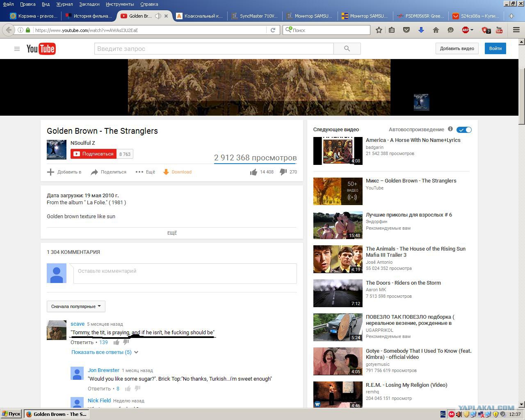Screen dimensions: 525x420
Task: Open the Firefox downloads arrow
Action: 421,30
